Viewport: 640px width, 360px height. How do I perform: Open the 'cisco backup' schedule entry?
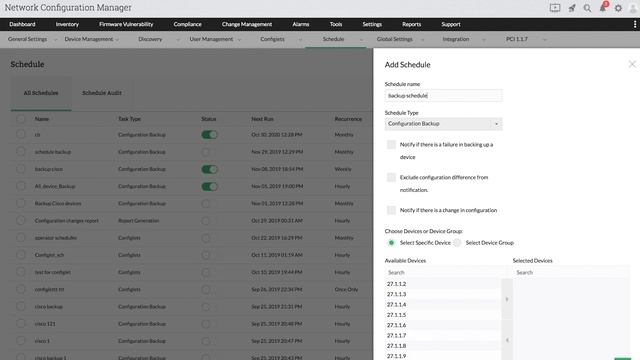coord(49,307)
